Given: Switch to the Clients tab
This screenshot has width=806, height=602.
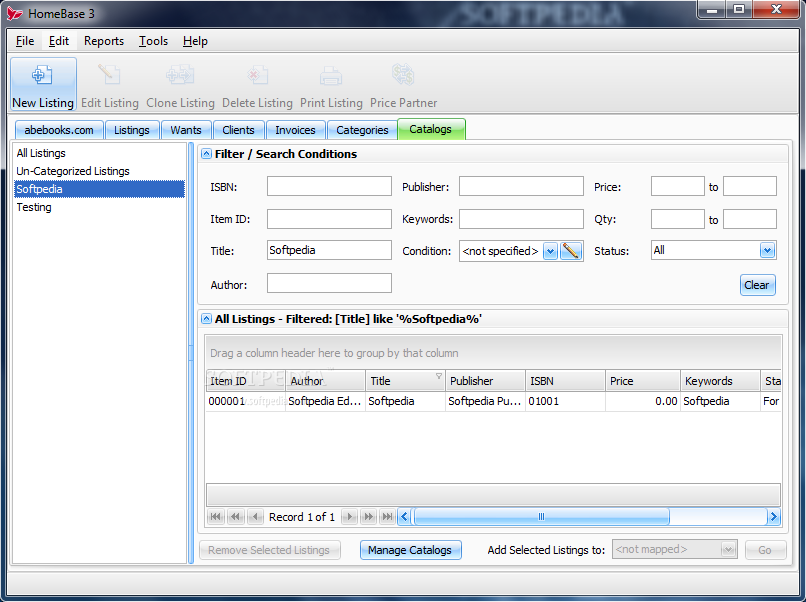Looking at the screenshot, I should pos(238,130).
